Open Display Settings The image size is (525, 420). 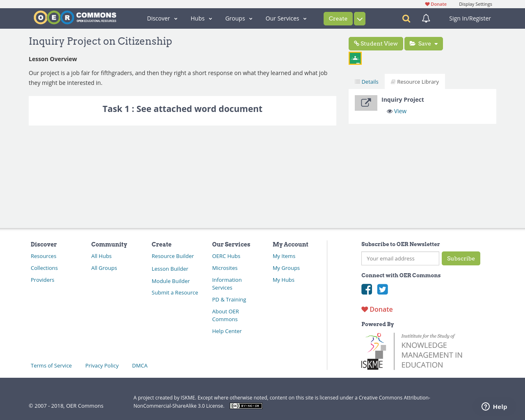pyautogui.click(x=475, y=4)
